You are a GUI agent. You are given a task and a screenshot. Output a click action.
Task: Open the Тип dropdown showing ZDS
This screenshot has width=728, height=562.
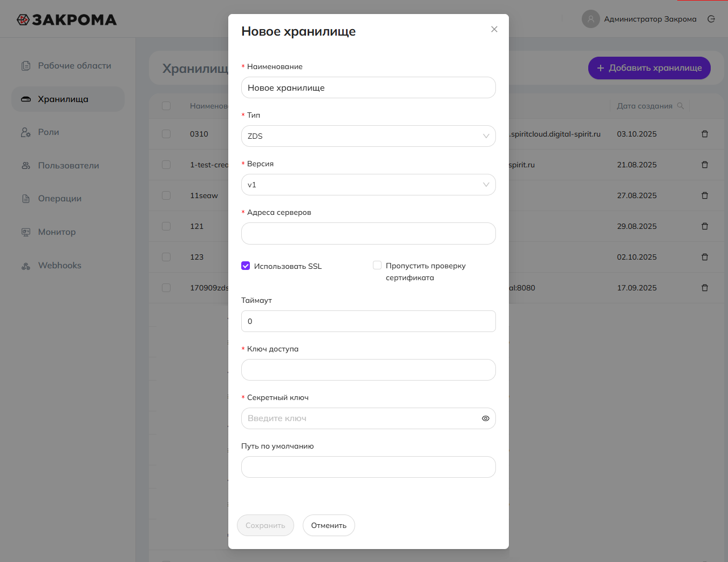pos(368,136)
